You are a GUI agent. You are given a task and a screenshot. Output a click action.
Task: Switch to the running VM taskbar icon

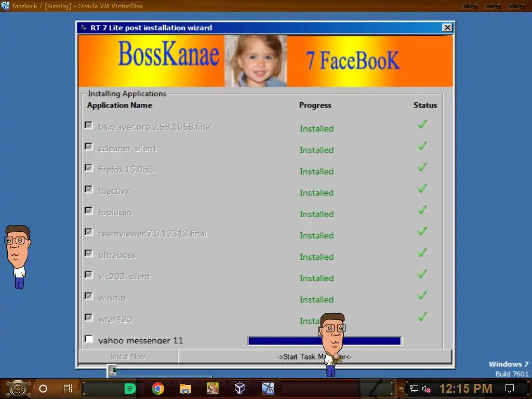coord(268,389)
